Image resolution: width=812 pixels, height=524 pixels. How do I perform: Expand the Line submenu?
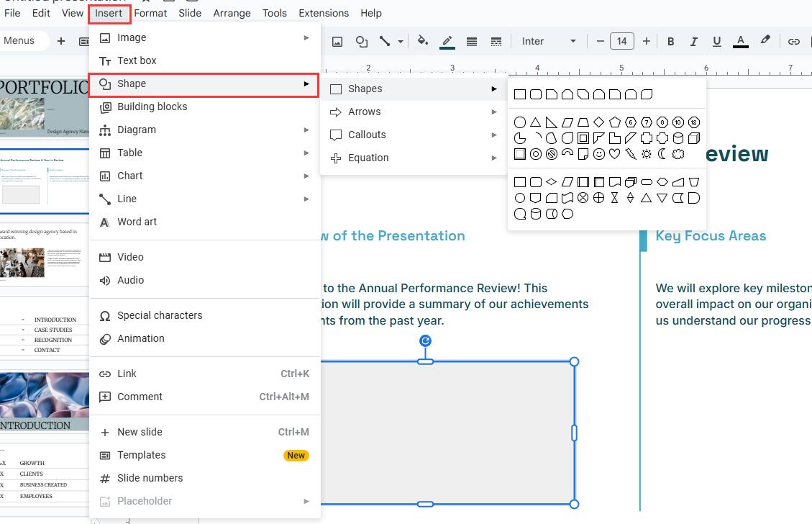pos(204,199)
